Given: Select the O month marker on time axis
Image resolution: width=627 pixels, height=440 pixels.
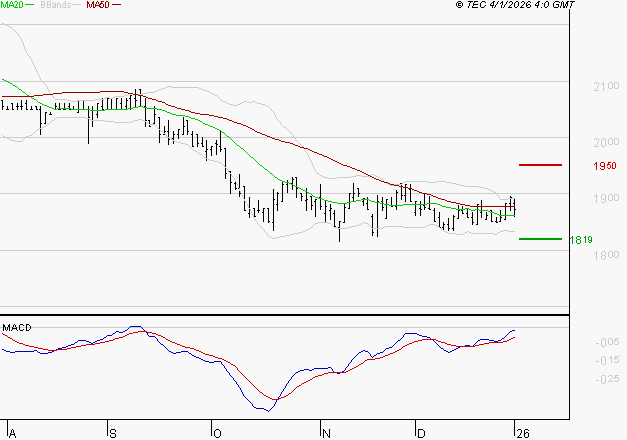Looking at the screenshot, I should 215,432.
